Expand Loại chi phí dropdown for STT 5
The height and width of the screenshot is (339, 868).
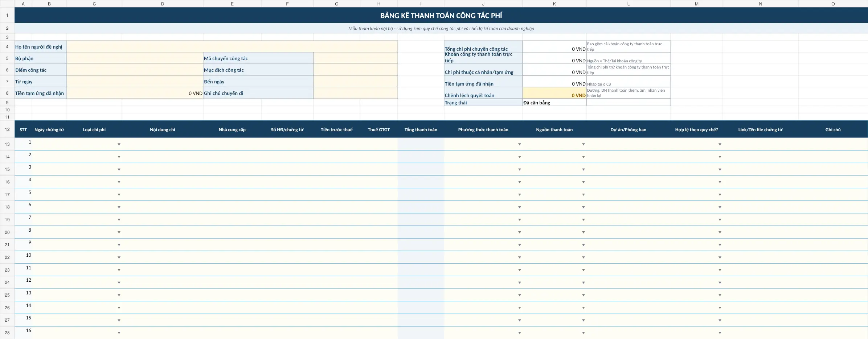pos(119,195)
